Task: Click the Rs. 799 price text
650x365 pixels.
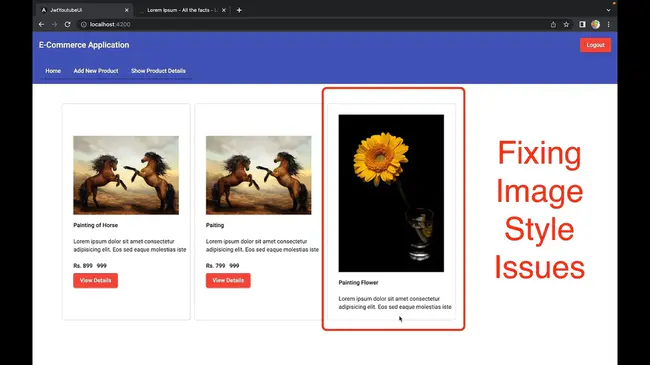Action: pyautogui.click(x=216, y=265)
